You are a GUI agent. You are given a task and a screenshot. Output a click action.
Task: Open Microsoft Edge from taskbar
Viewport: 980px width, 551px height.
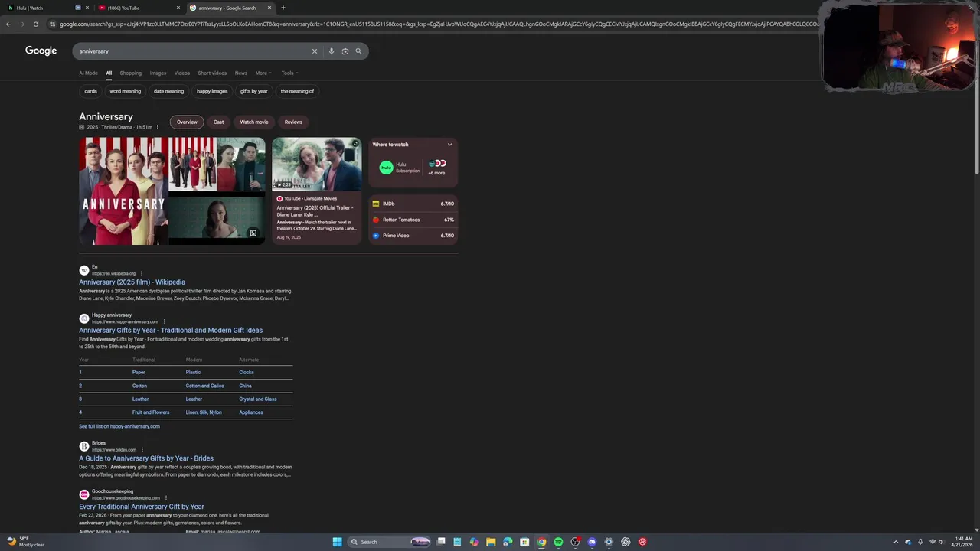pos(508,542)
